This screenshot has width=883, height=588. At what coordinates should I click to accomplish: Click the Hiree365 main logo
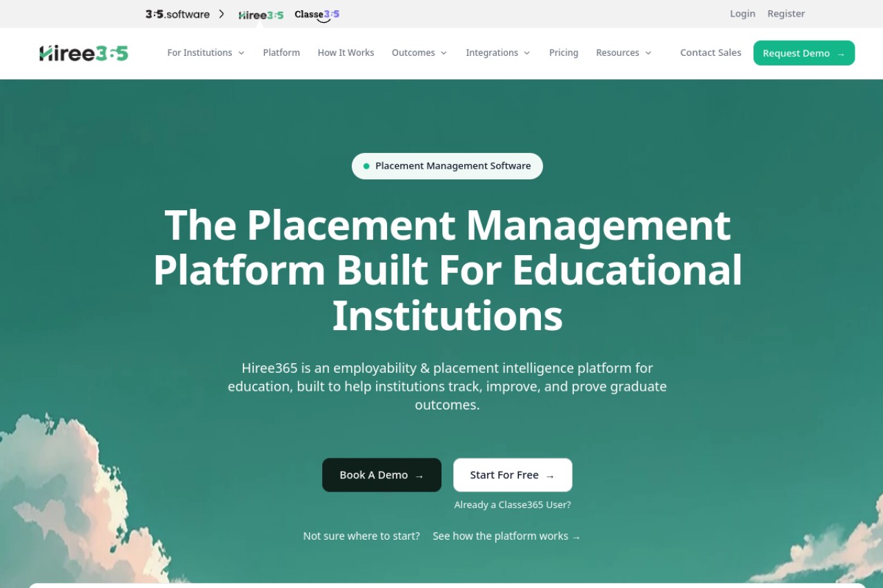83,53
